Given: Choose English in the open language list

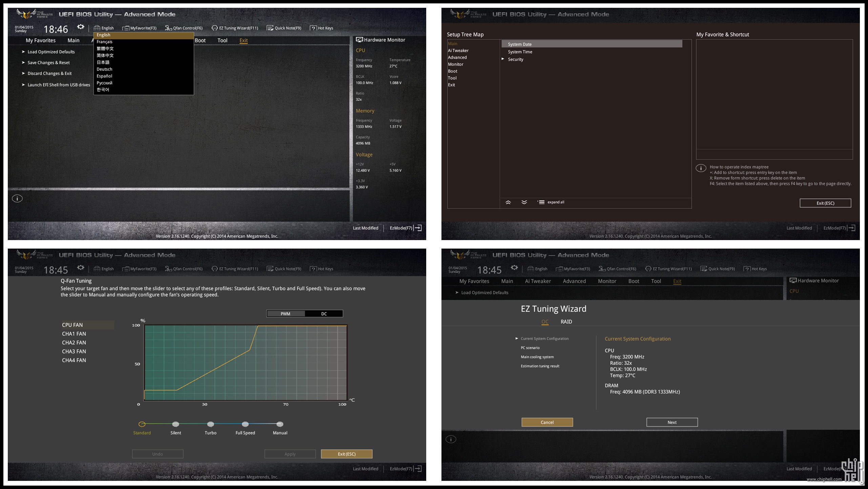Looking at the screenshot, I should coord(144,35).
